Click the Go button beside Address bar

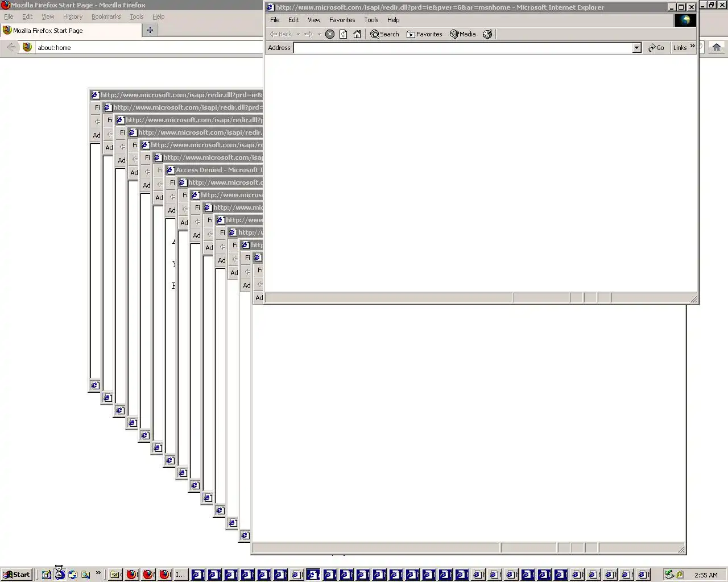pos(656,48)
